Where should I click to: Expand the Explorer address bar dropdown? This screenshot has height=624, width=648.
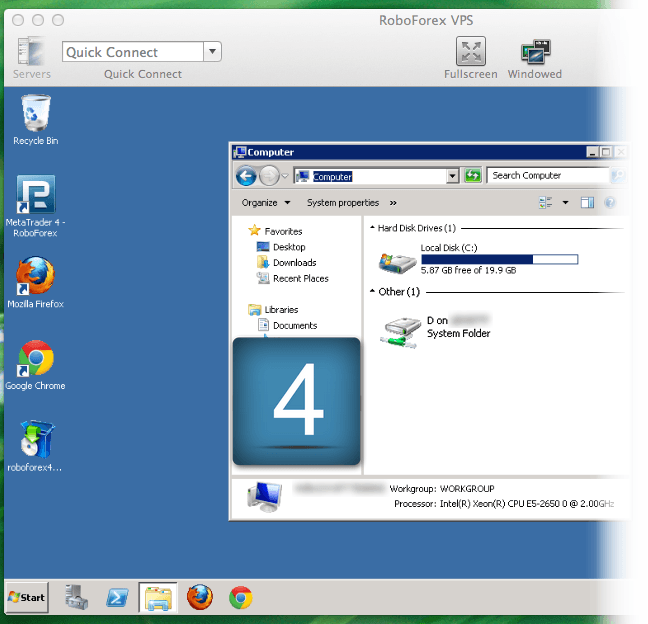point(452,176)
